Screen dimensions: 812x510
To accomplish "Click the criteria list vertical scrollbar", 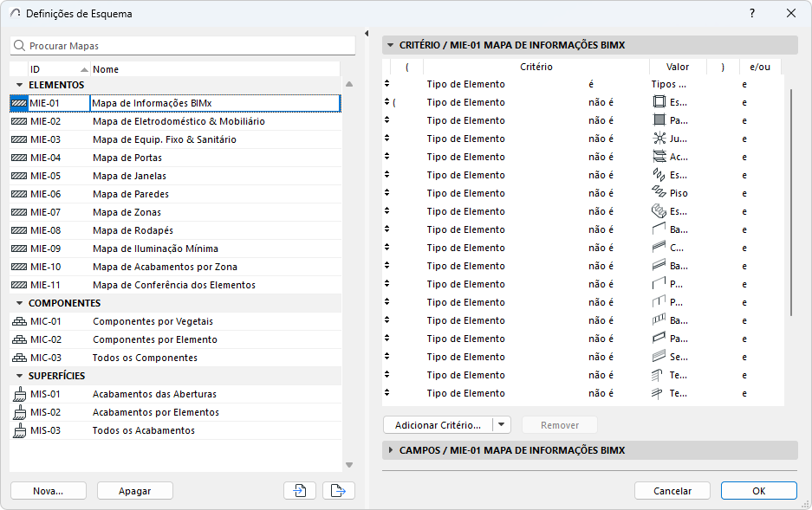I will click(x=791, y=203).
